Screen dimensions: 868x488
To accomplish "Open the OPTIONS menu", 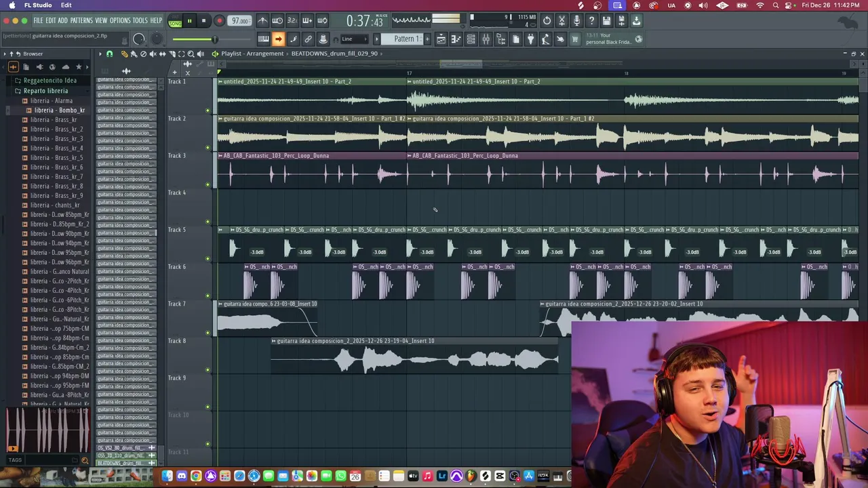I will 120,21.
